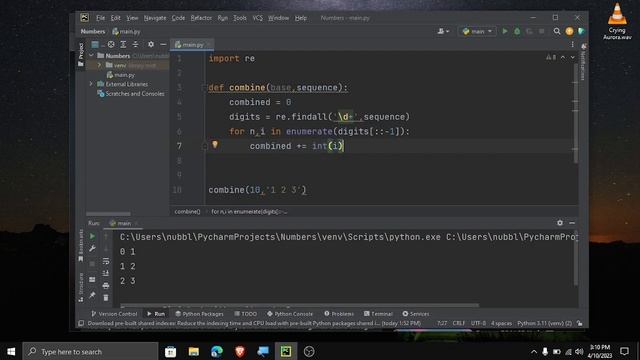This screenshot has height=360, width=640.
Task: Click the Python 3.11 (venv) interpreter widget
Action: (x=544, y=323)
